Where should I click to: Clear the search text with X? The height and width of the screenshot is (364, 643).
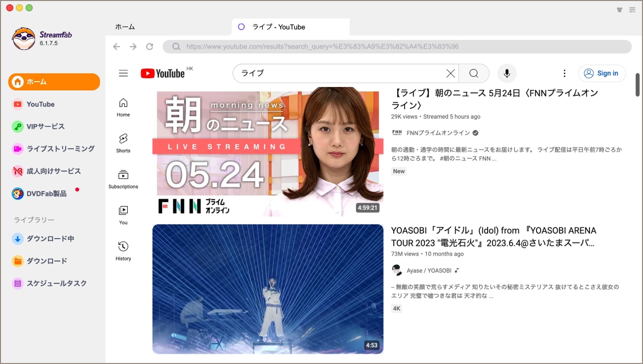click(451, 73)
